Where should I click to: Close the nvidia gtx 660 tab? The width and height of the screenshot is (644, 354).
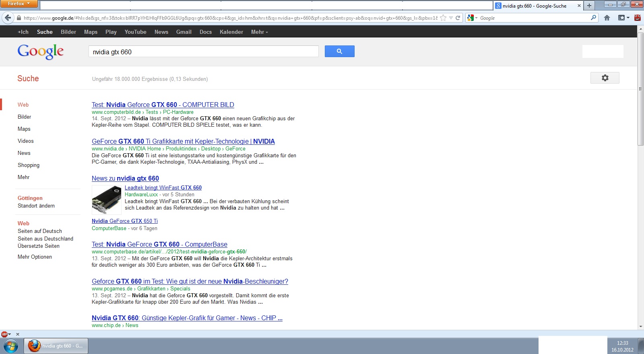click(579, 6)
